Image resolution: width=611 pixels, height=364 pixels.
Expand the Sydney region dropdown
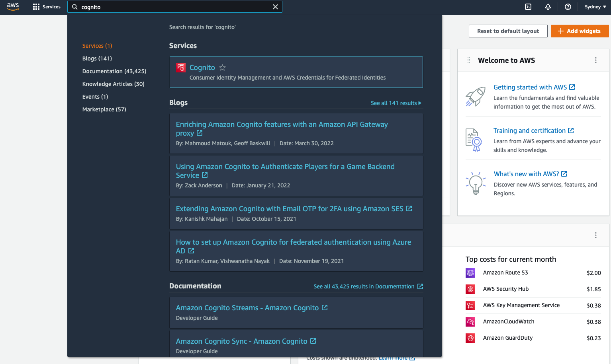pyautogui.click(x=595, y=7)
